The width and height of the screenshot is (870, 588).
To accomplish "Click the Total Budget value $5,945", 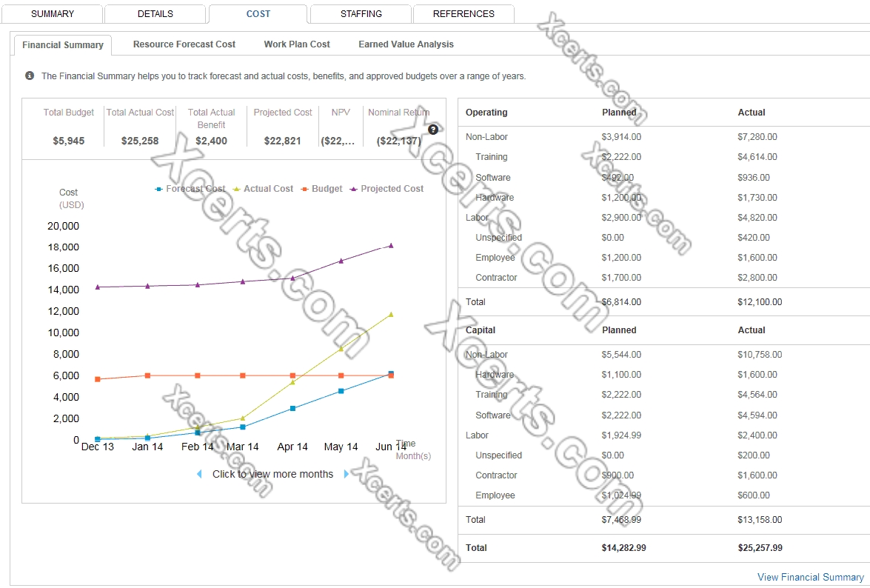I will [69, 141].
